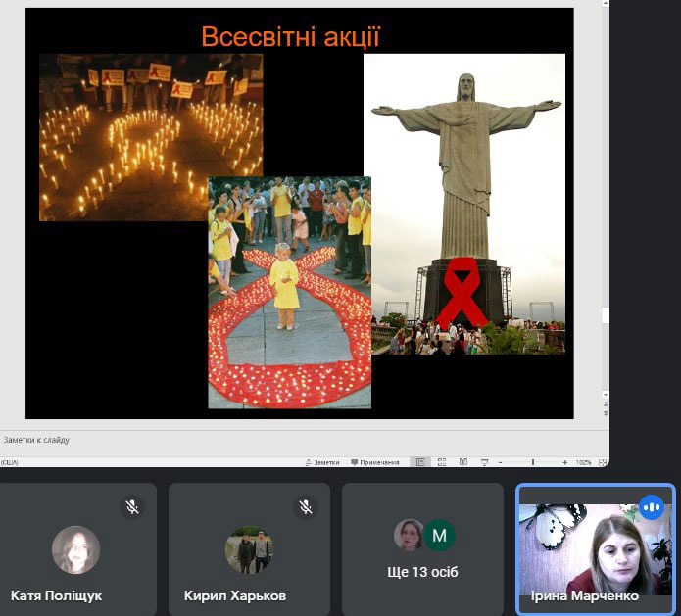681x616 pixels.
Task: Click the slide scrollbar up arrow
Action: coord(605,3)
